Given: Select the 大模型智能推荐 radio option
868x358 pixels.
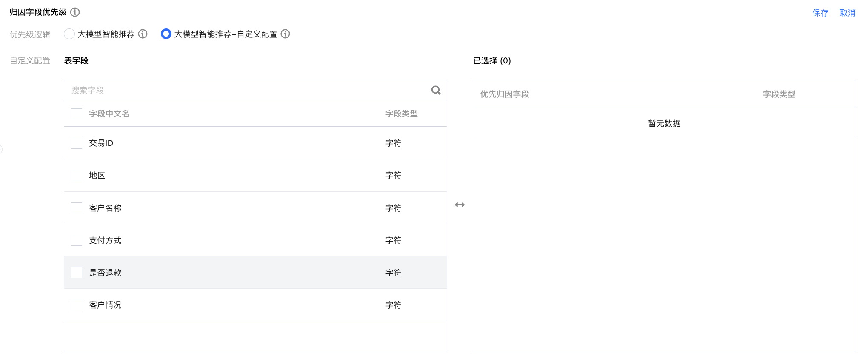Looking at the screenshot, I should coord(69,34).
